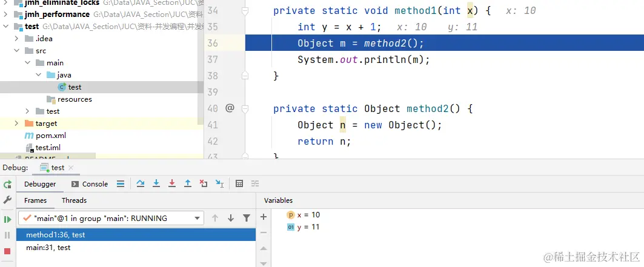Click 'method2' call on highlighted line 36
Viewport: 644px width, 267px height.
(385, 43)
